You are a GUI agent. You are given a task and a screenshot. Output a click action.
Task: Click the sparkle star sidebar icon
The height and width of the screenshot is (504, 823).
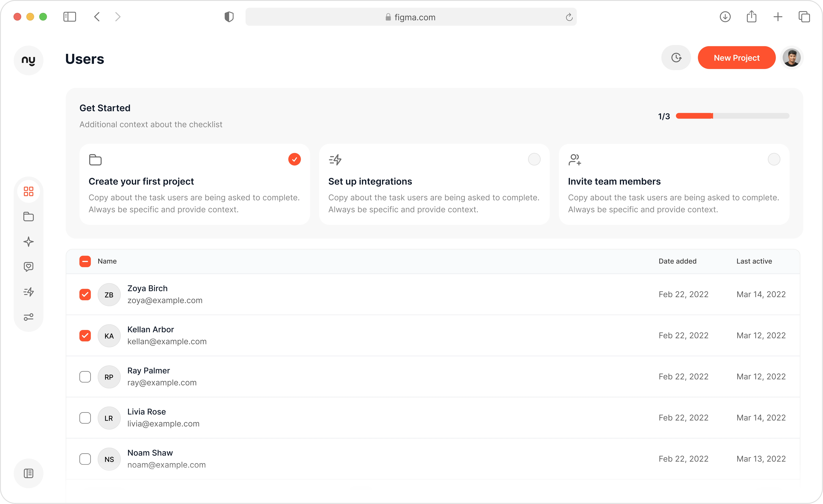(28, 242)
